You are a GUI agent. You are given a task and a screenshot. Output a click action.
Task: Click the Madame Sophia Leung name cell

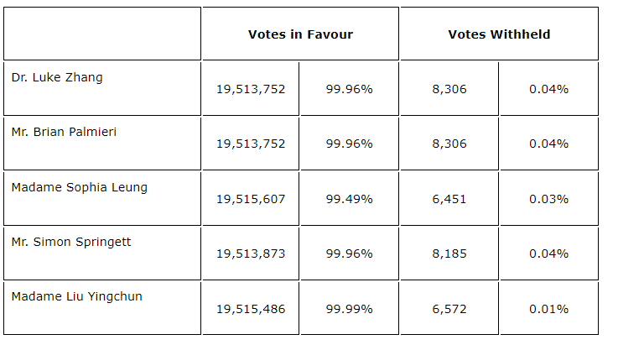point(79,187)
